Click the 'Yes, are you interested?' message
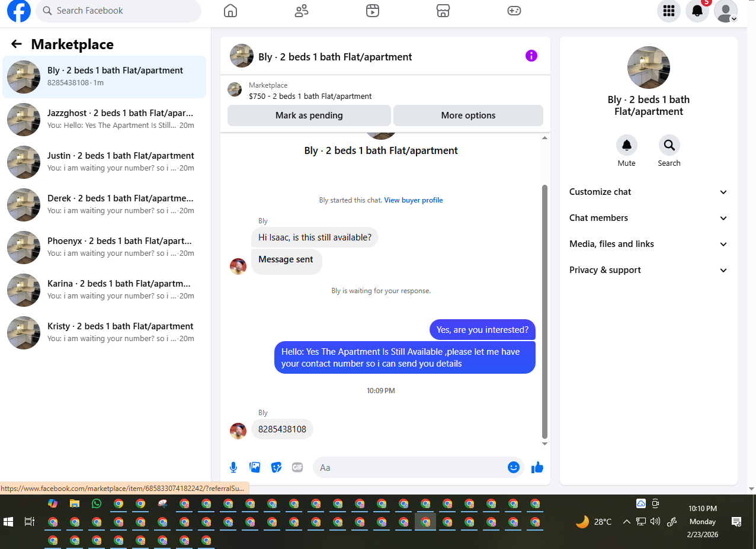This screenshot has width=756, height=549. (482, 330)
